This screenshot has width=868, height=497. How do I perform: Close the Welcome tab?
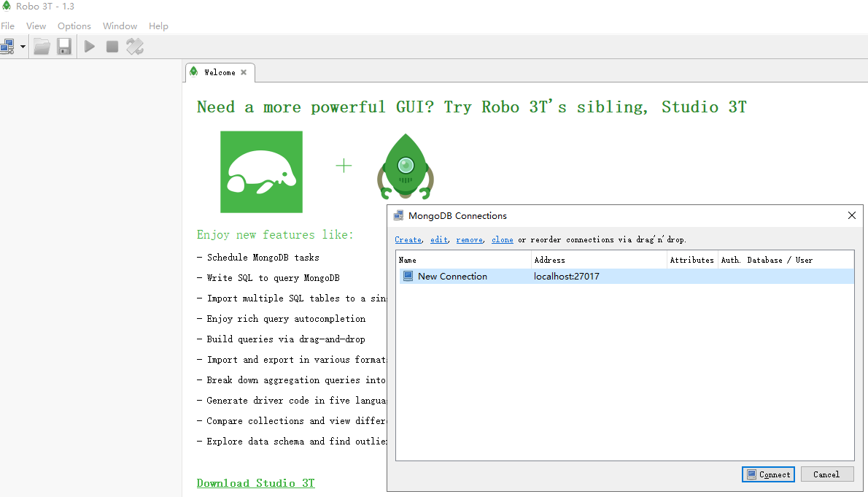[x=244, y=72]
